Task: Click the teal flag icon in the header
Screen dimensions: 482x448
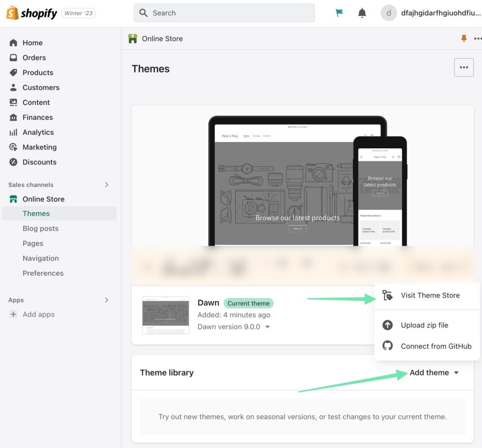Action: [338, 13]
